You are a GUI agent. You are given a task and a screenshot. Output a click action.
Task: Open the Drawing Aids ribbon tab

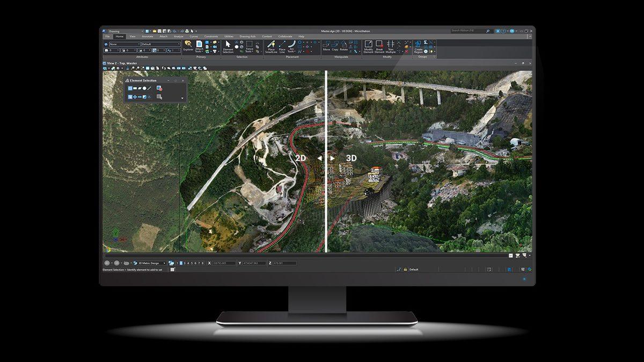coord(247,36)
